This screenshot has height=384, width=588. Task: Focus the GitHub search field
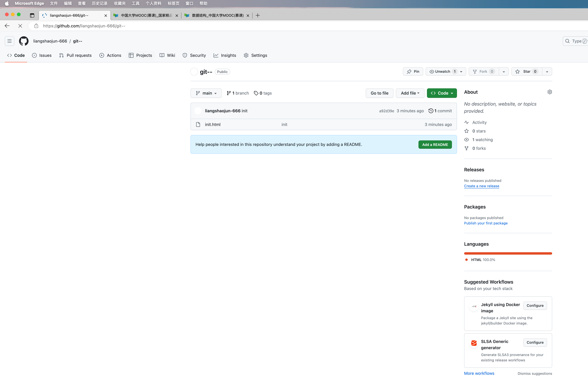575,41
